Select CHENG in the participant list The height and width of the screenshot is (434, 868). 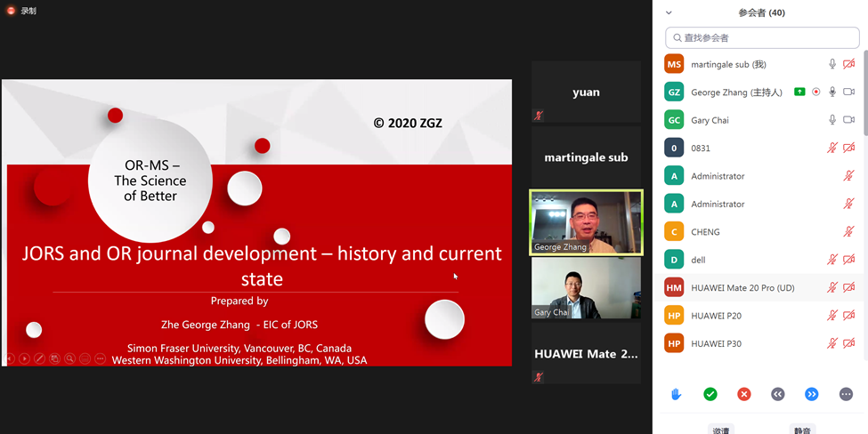pyautogui.click(x=705, y=232)
